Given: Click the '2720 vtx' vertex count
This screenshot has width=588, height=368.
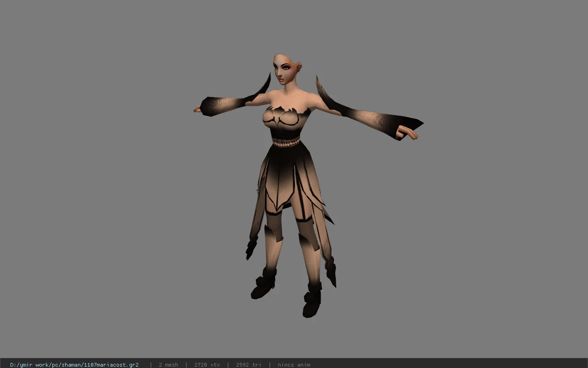Looking at the screenshot, I should [207, 365].
